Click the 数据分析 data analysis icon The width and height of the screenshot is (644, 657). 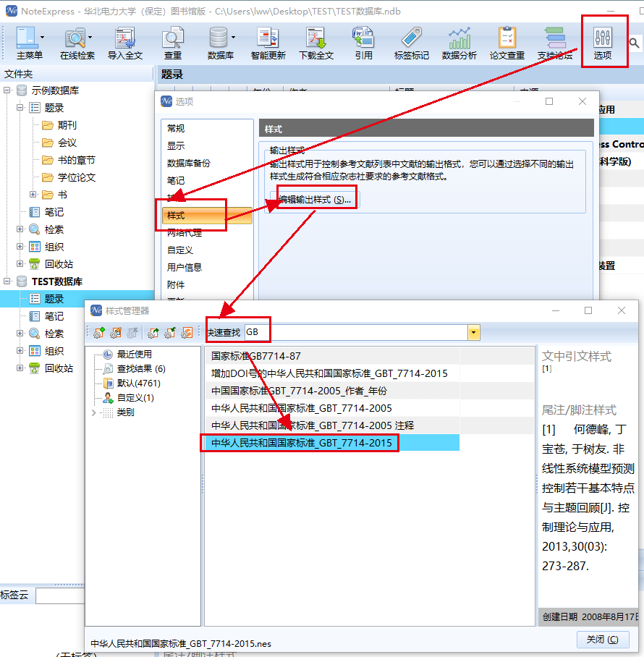pos(459,38)
